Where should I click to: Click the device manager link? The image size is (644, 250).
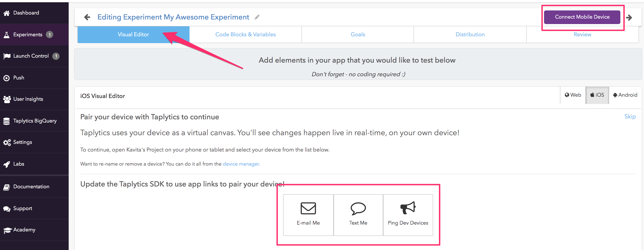241,164
